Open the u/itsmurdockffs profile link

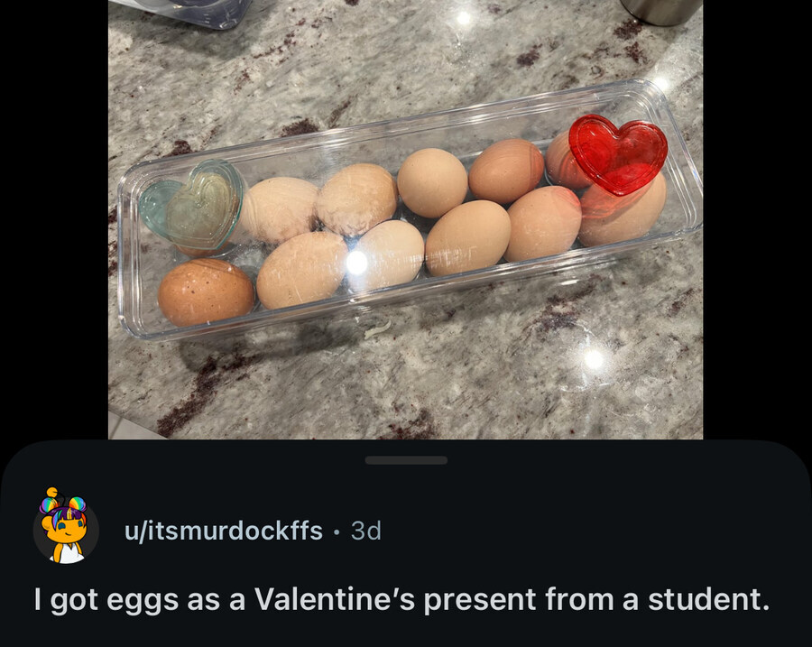[223, 531]
